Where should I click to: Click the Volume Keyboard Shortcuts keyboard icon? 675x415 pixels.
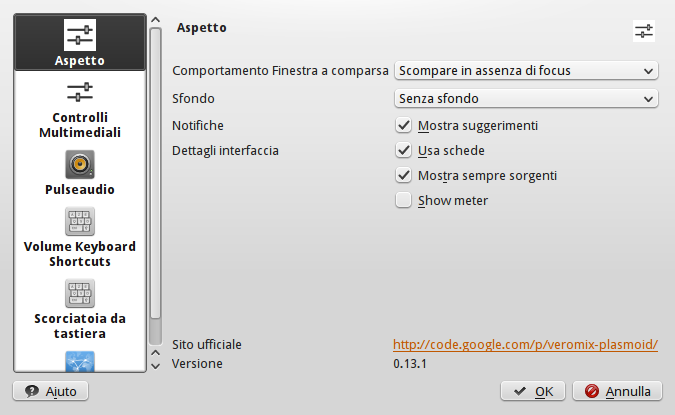(x=80, y=222)
